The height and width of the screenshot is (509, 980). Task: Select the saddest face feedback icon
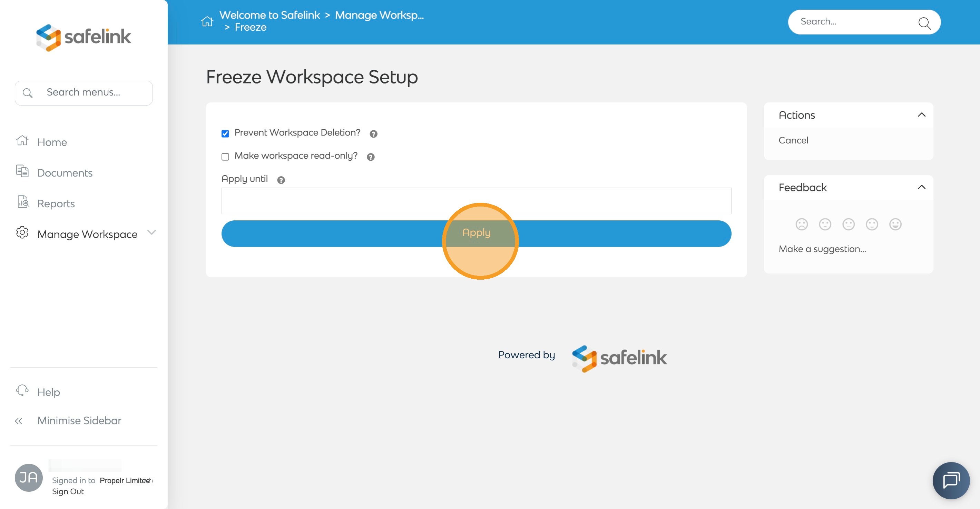[x=801, y=224]
